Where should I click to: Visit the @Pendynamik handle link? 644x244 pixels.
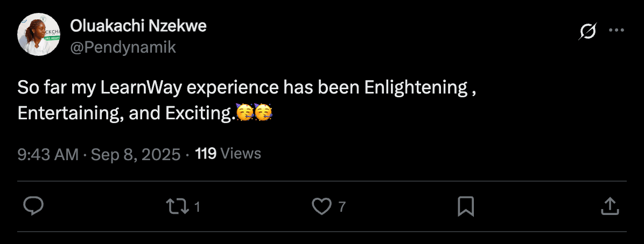[123, 47]
